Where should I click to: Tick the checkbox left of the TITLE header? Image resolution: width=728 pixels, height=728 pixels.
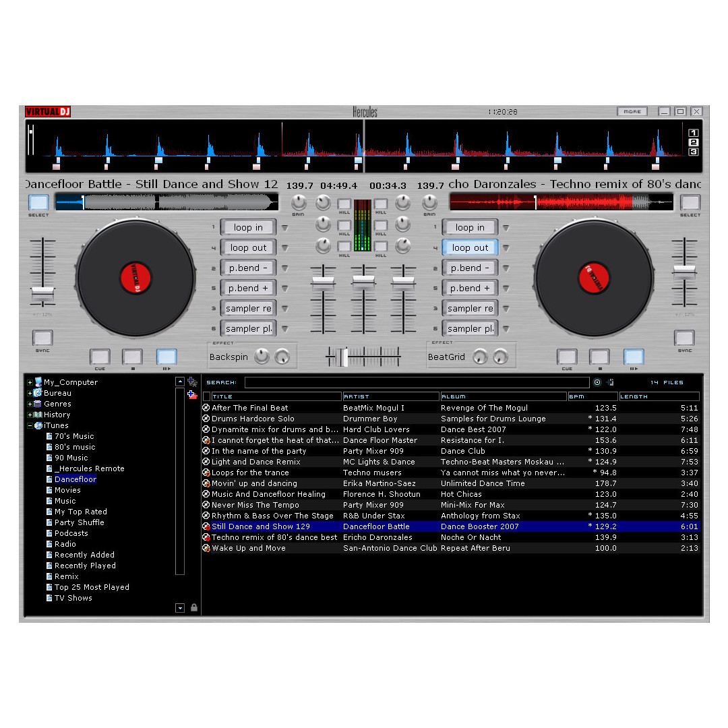pyautogui.click(x=207, y=396)
